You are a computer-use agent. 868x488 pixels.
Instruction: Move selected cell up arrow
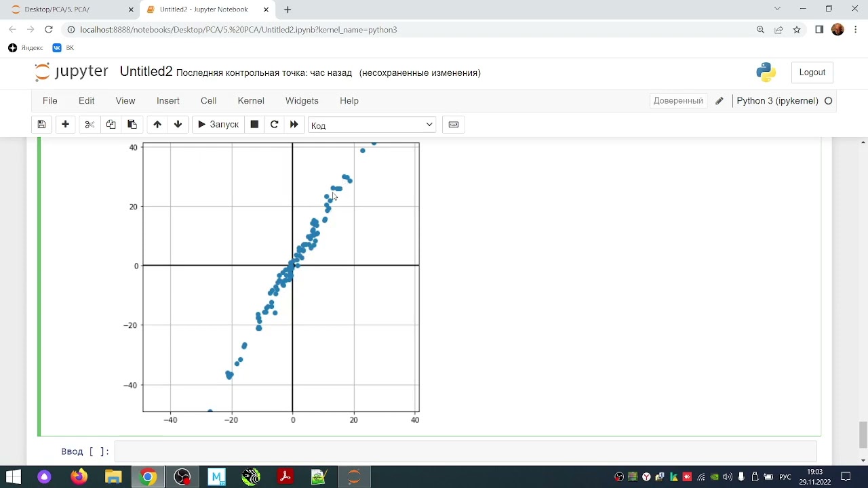tap(157, 125)
